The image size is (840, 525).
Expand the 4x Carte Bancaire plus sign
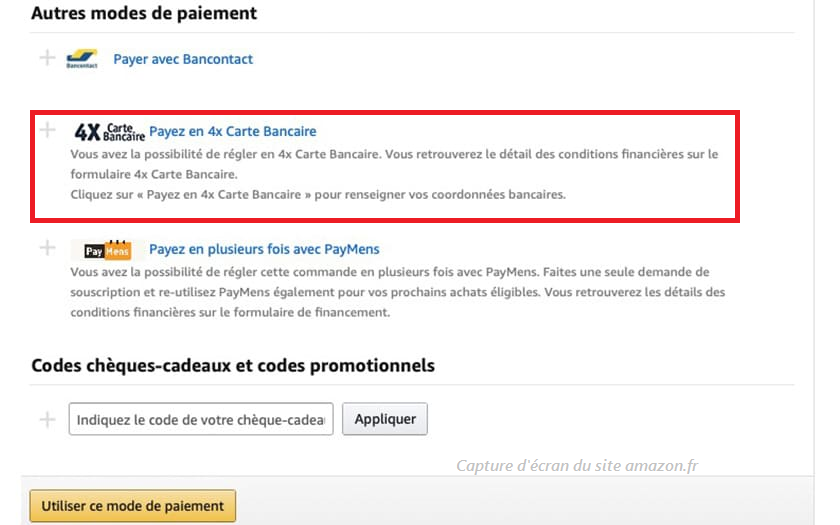(47, 130)
